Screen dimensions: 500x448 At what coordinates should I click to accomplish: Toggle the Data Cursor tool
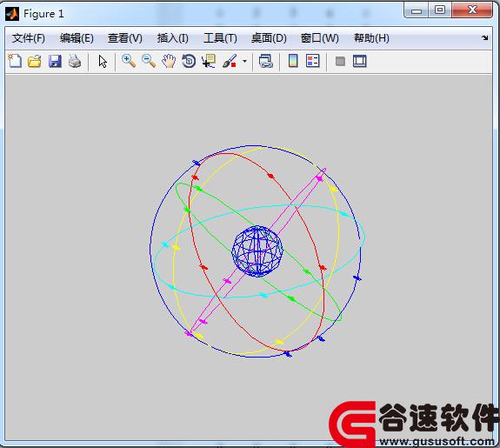(x=209, y=61)
